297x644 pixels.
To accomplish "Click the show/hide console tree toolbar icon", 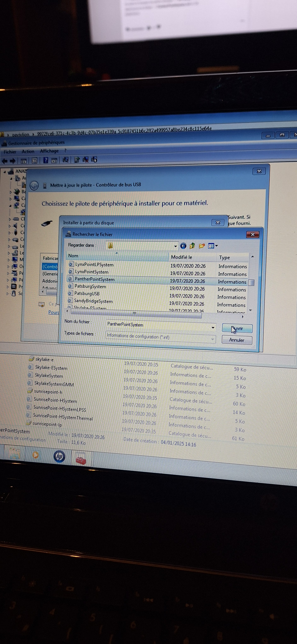I will 23,161.
